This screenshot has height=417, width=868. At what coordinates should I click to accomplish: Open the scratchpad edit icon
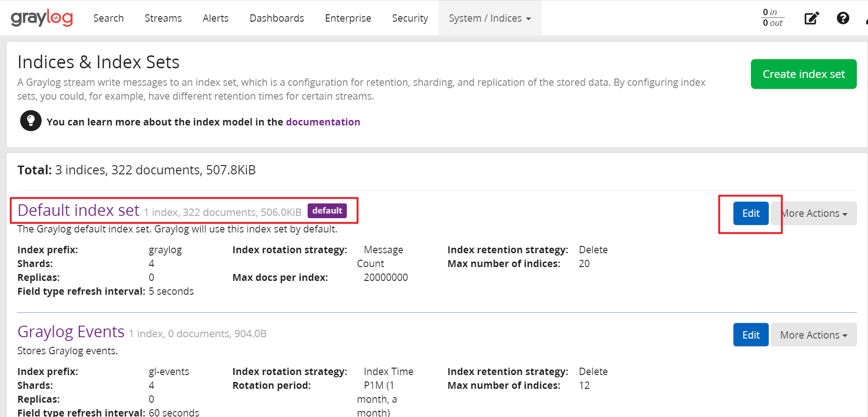[x=812, y=18]
